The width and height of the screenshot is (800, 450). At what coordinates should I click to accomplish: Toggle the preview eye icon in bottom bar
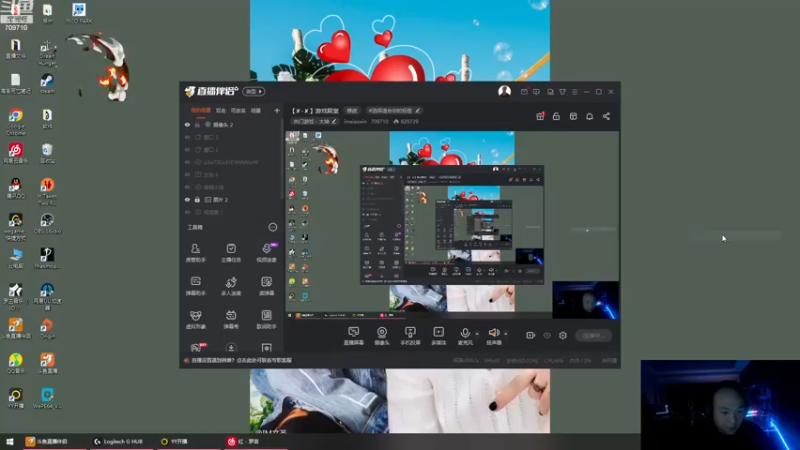pyautogui.click(x=547, y=335)
